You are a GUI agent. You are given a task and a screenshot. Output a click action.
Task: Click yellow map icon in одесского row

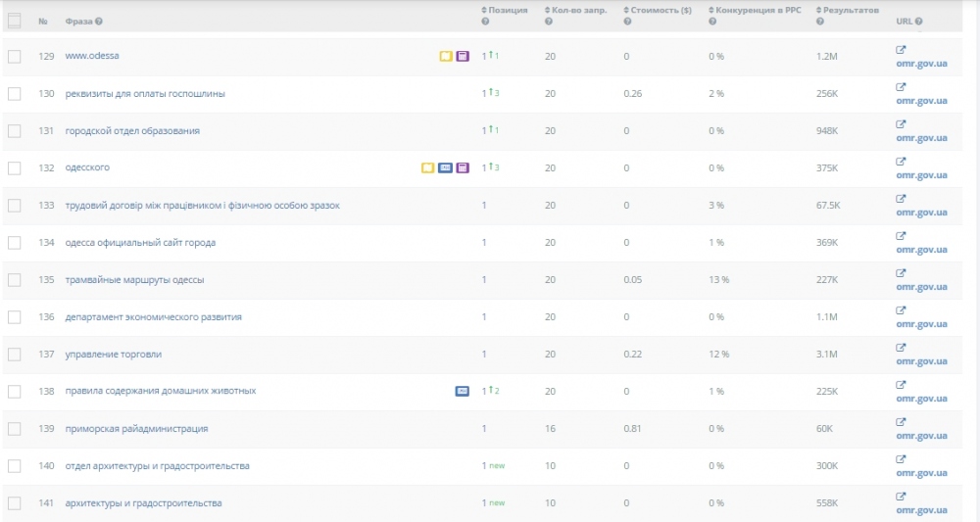click(427, 168)
